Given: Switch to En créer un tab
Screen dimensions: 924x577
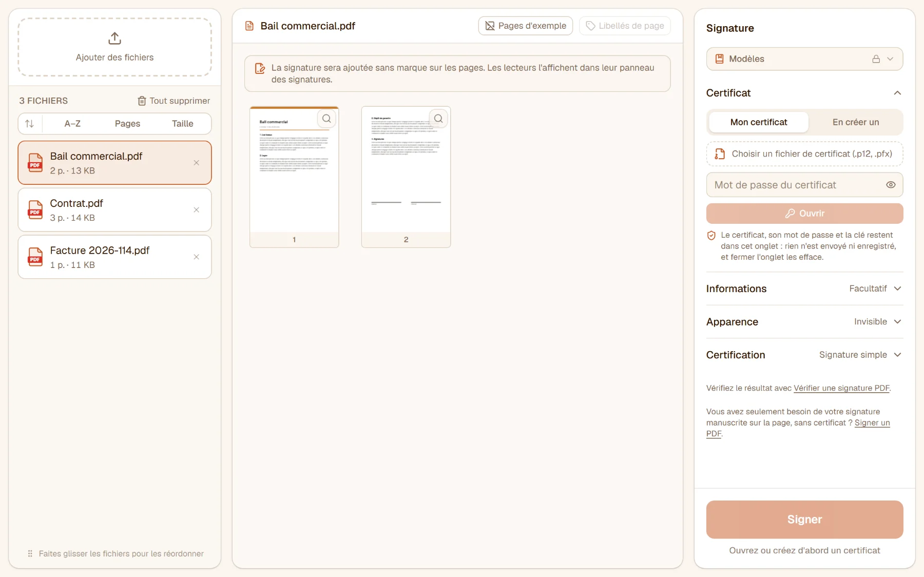Looking at the screenshot, I should 855,122.
